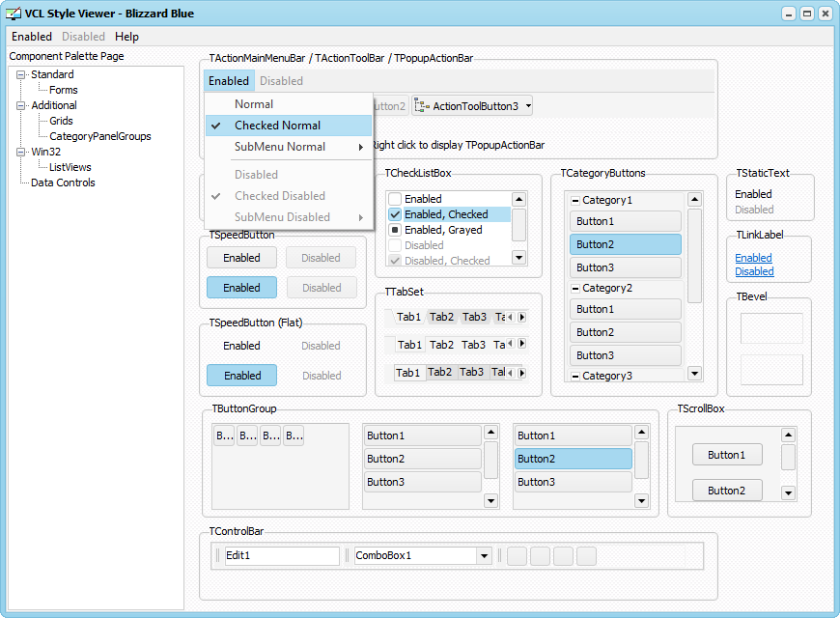Click the TScrollBox scroll up arrow
Viewport: 840px width, 618px height.
[788, 435]
